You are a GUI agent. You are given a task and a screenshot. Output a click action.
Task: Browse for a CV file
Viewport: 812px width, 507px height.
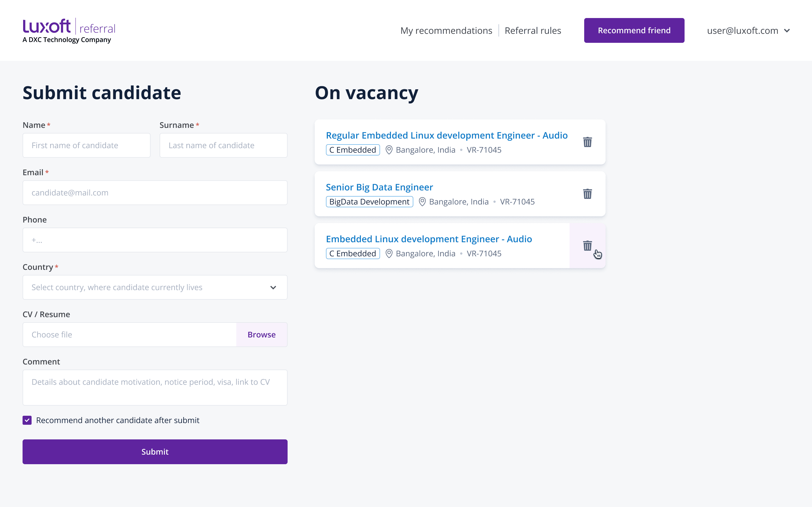coord(261,335)
